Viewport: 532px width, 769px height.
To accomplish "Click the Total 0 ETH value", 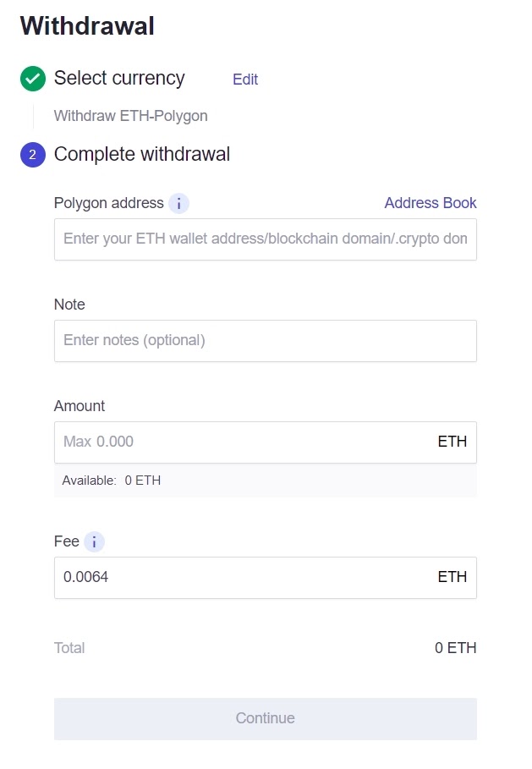I will click(x=455, y=648).
